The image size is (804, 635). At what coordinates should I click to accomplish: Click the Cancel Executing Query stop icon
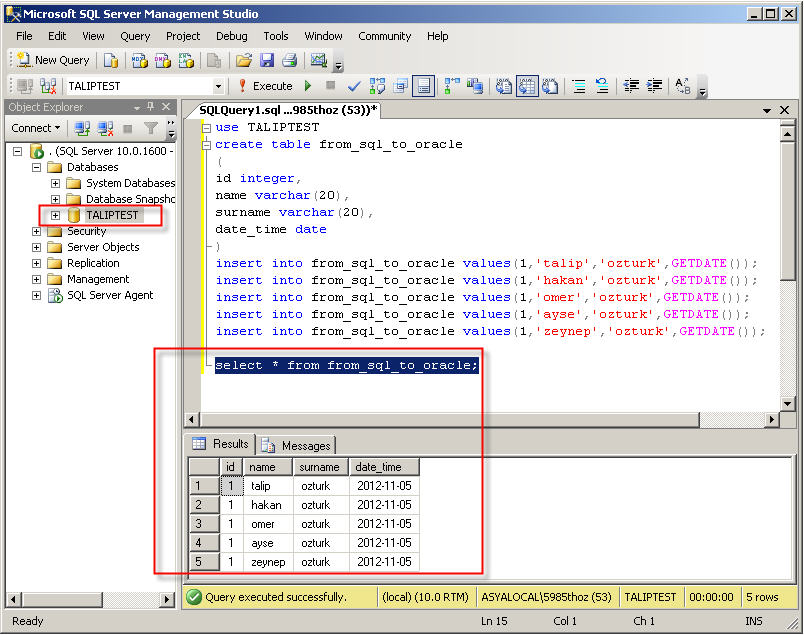[331, 86]
